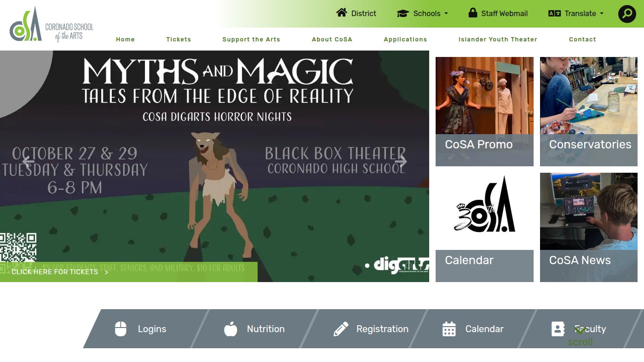Open the CoSA Promo tile
Screen dimensions: 644x362
484,112
